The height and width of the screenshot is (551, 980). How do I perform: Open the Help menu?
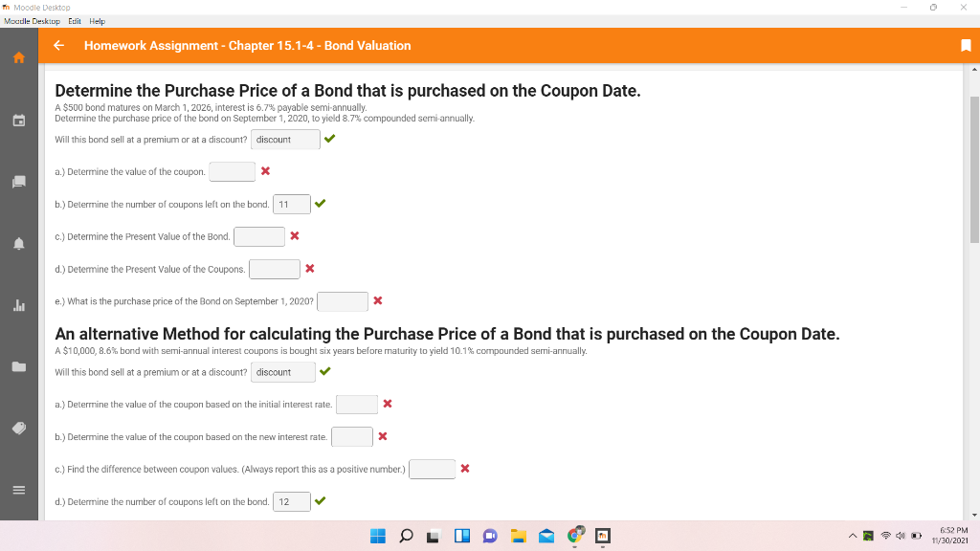97,21
